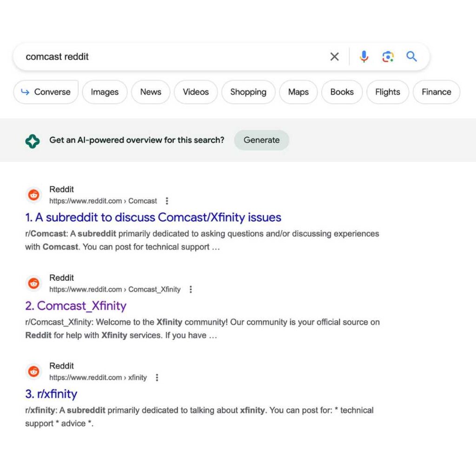Go to the Shopping tab
Image resolution: width=476 pixels, height=476 pixels.
point(248,92)
